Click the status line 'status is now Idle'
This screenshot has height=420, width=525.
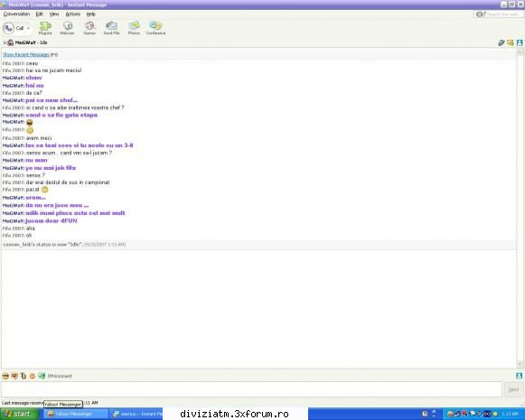[x=64, y=245]
